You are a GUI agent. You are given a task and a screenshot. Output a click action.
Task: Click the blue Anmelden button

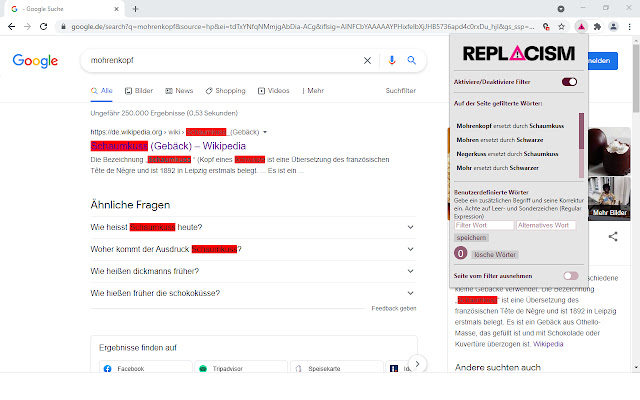(x=603, y=61)
